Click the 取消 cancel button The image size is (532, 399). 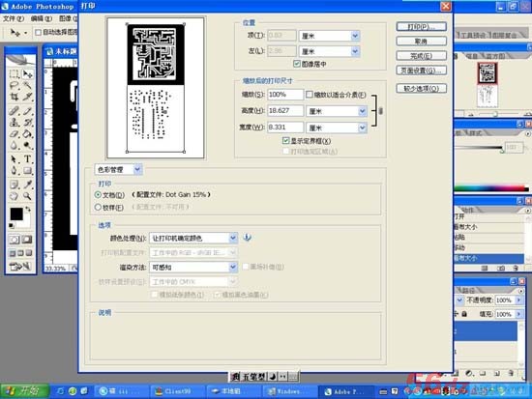421,42
